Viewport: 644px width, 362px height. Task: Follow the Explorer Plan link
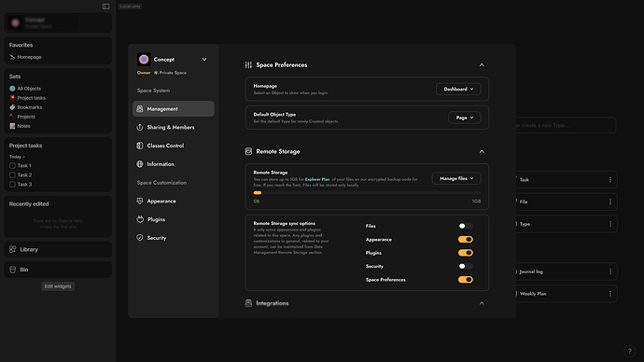coord(317,179)
